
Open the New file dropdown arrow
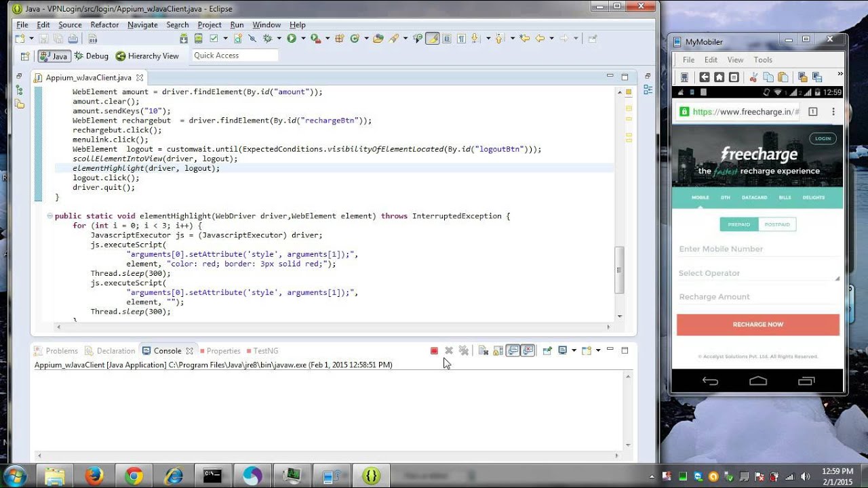point(31,39)
